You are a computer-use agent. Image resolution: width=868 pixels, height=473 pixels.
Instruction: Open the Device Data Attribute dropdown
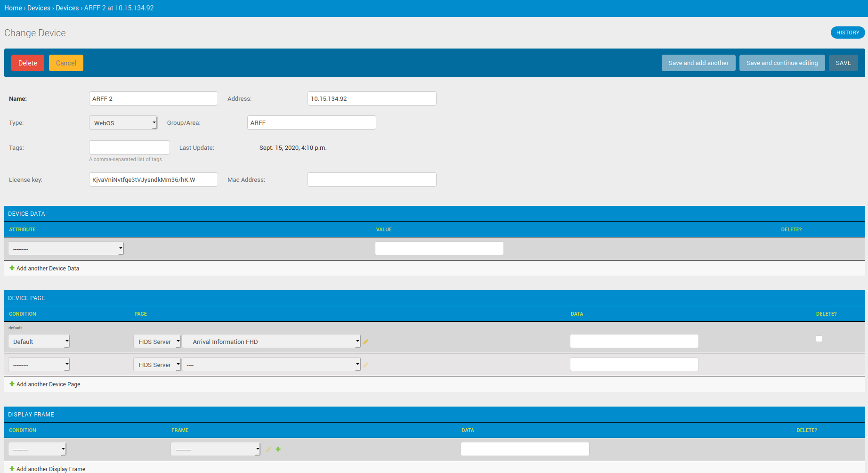tap(65, 249)
